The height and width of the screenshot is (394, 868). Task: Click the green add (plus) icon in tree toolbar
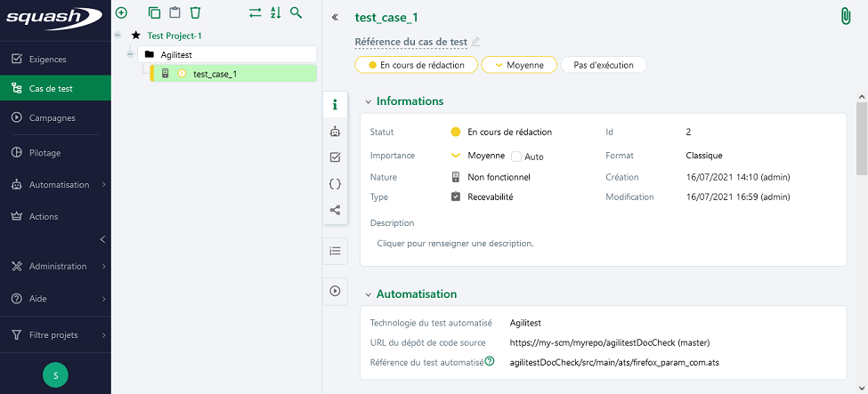122,13
